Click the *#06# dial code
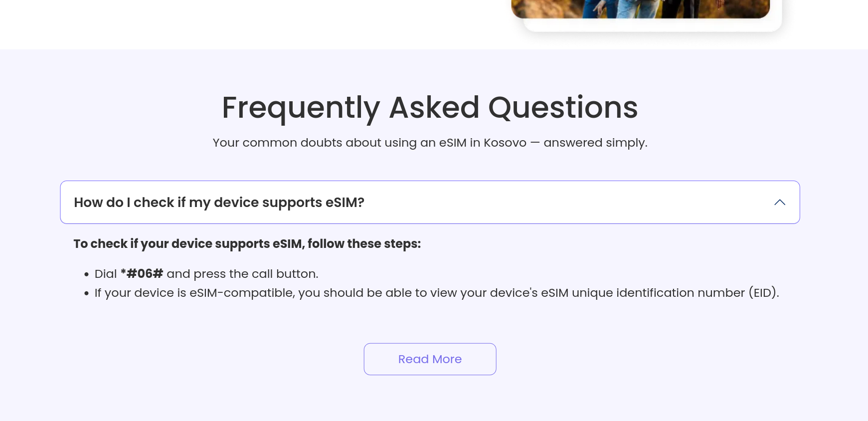Viewport: 868px width, 421px height. pyautogui.click(x=142, y=274)
